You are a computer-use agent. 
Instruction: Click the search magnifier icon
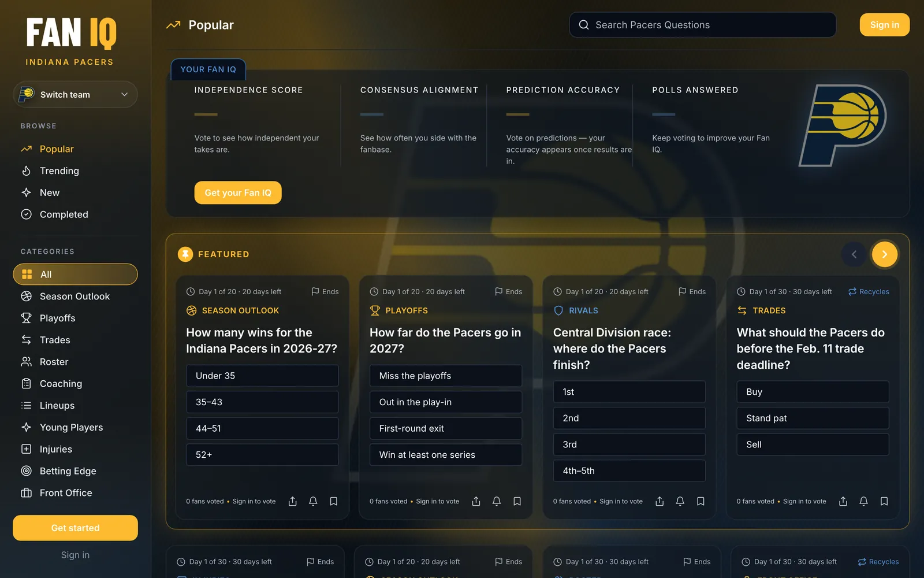pos(584,25)
